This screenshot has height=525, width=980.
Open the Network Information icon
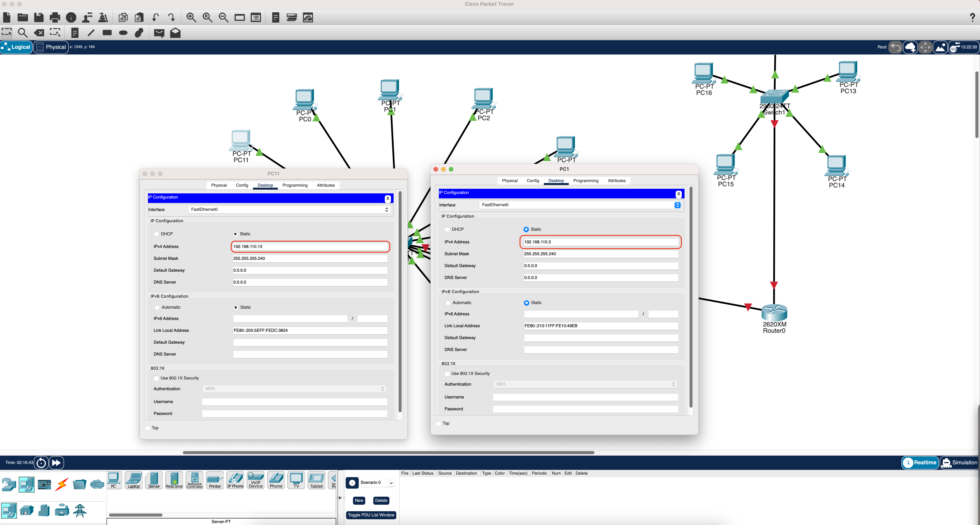[x=71, y=17]
